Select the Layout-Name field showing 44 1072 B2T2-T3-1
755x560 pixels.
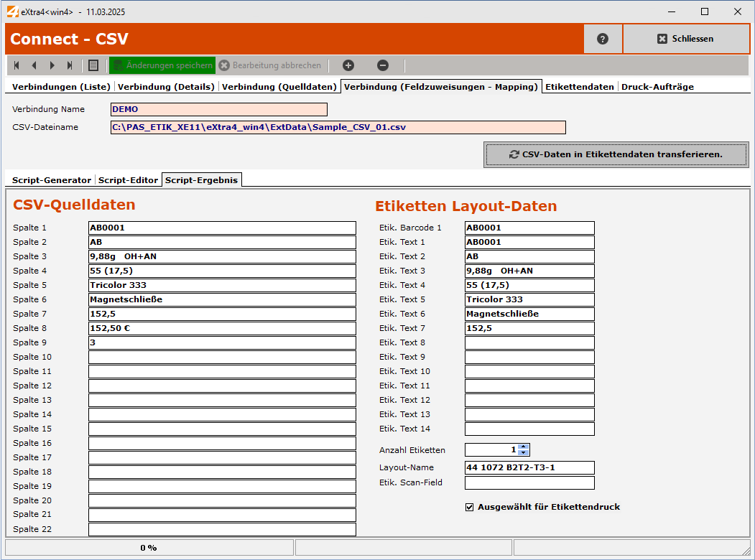point(529,467)
